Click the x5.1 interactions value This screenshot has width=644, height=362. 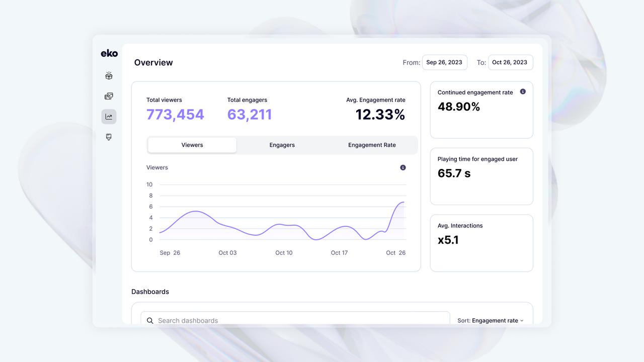pos(448,240)
